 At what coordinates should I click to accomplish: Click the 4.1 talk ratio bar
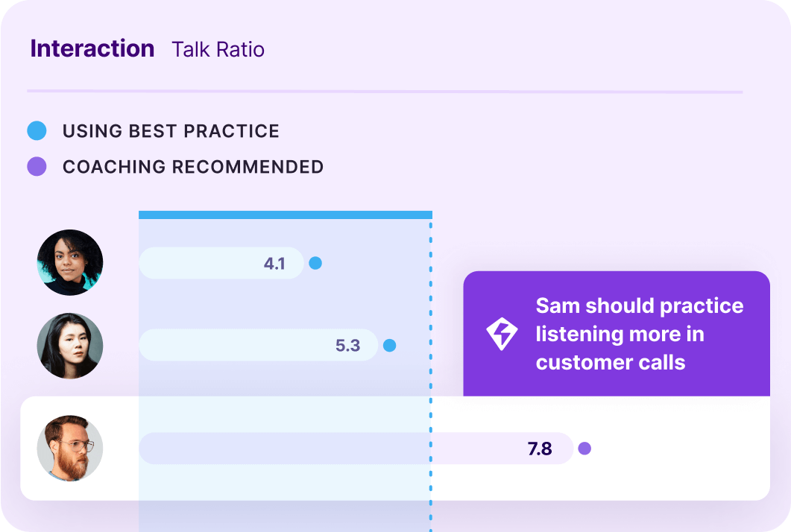(x=221, y=263)
